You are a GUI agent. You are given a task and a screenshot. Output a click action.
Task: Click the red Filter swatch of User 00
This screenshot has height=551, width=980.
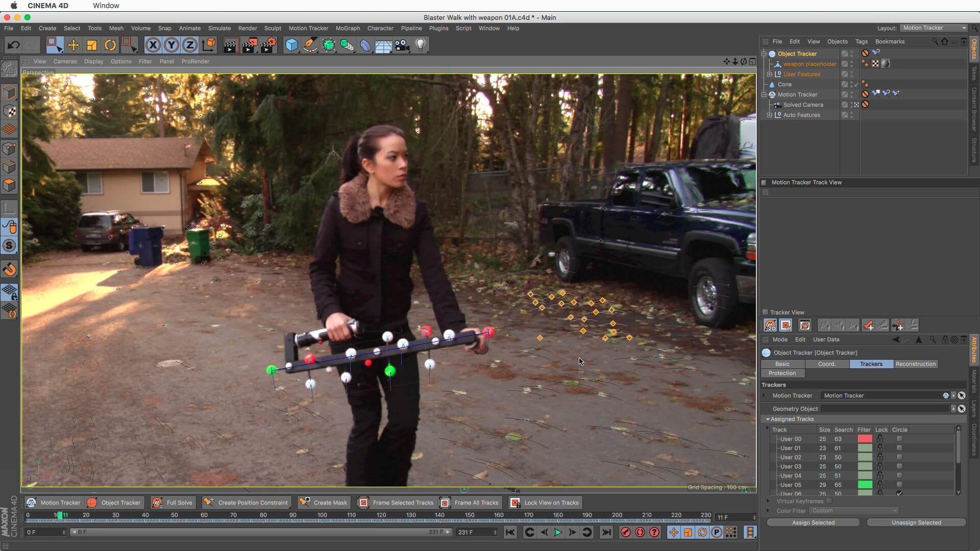tap(865, 439)
